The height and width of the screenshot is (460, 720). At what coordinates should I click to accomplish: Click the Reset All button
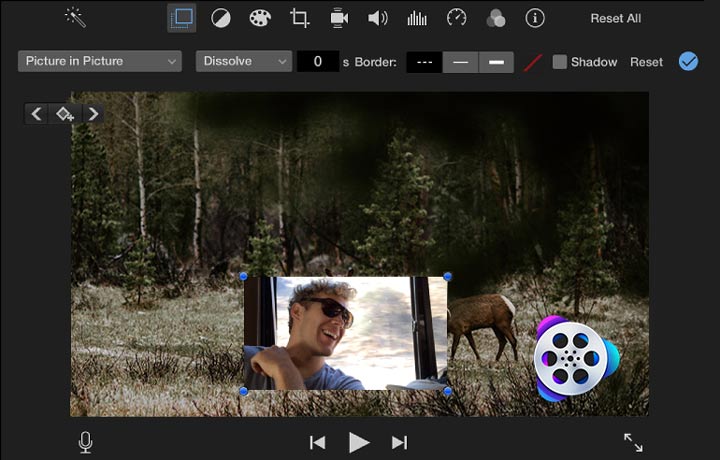click(x=616, y=18)
